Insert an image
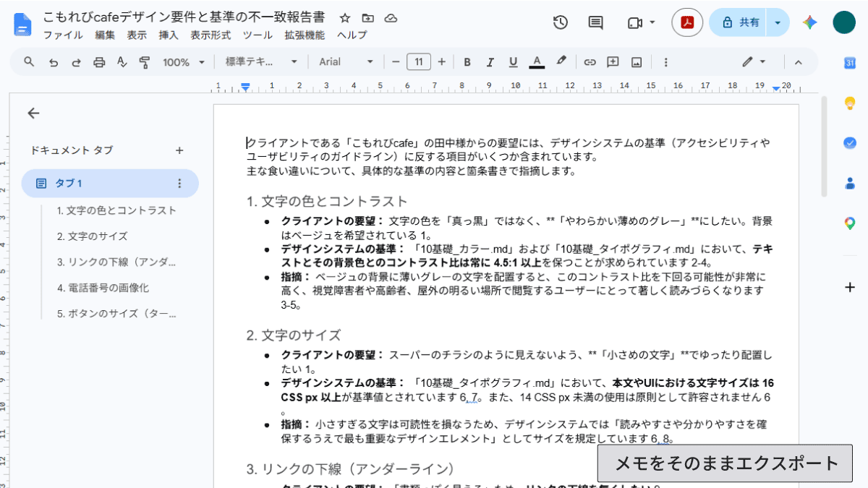Screen dimensions: 868x488 coord(637,62)
